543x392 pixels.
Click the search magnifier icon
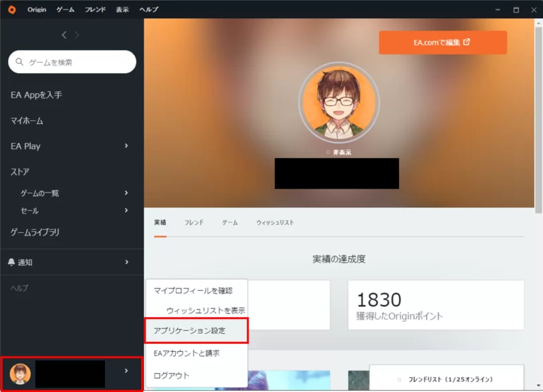[19, 62]
